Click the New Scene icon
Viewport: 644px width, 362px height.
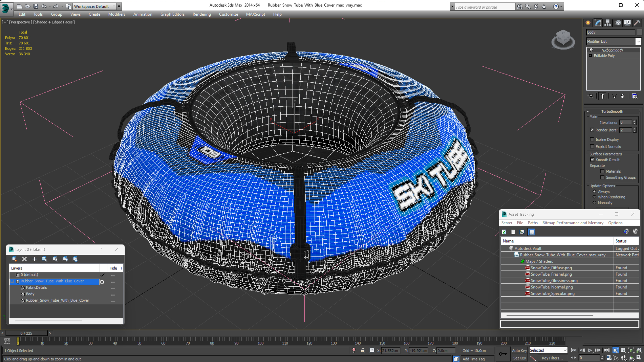(x=19, y=6)
